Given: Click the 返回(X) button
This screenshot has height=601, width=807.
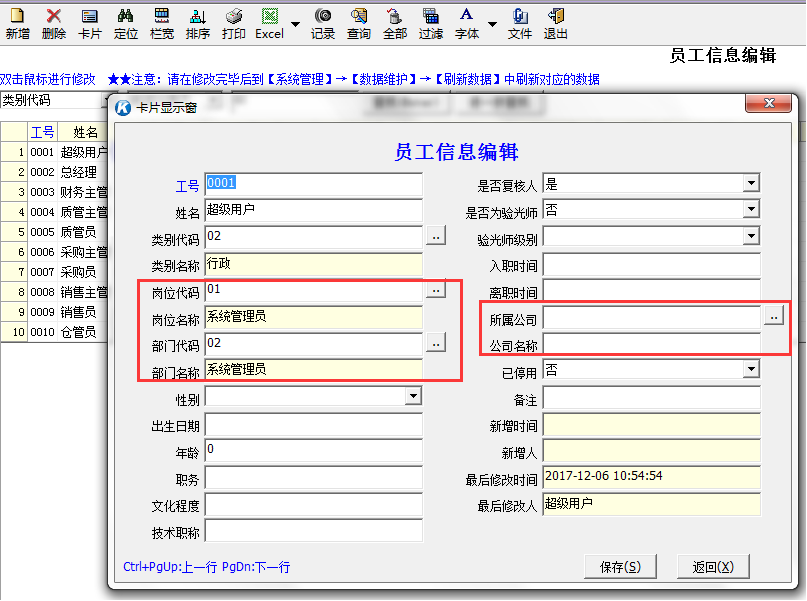Looking at the screenshot, I should click(714, 566).
